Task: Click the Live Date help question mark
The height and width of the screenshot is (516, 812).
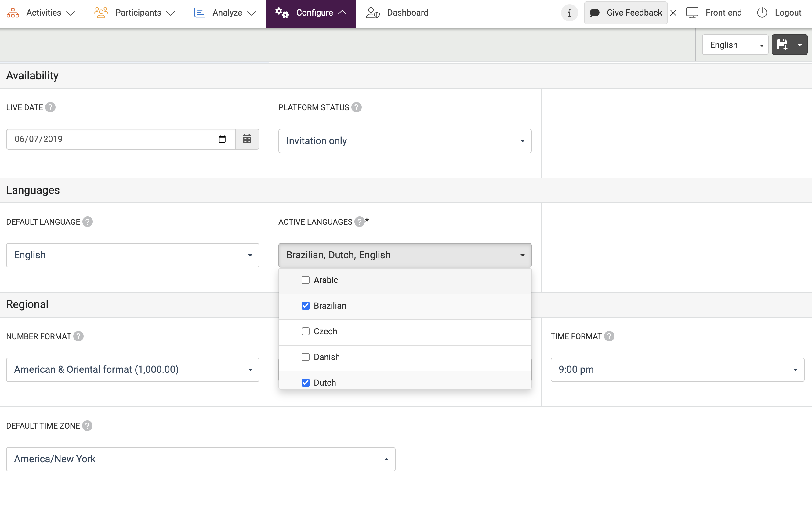Action: [50, 107]
